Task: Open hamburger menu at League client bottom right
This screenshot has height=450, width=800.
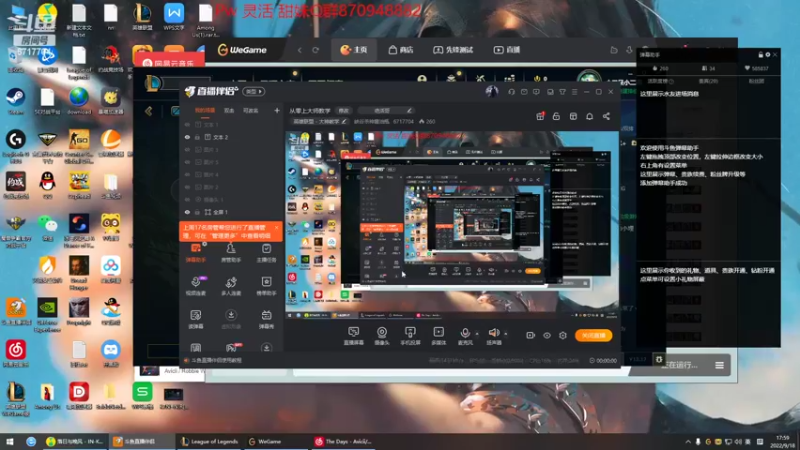Action: coord(719,365)
